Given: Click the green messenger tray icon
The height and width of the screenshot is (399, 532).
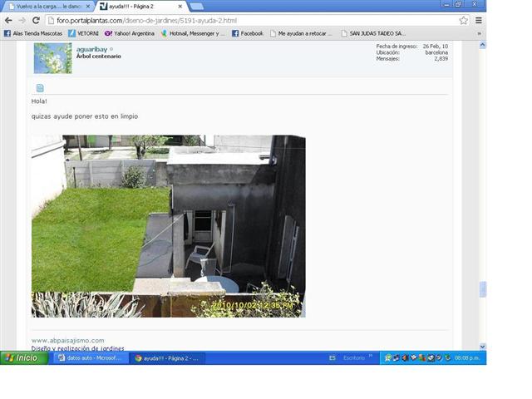Looking at the screenshot, I should pyautogui.click(x=388, y=358).
